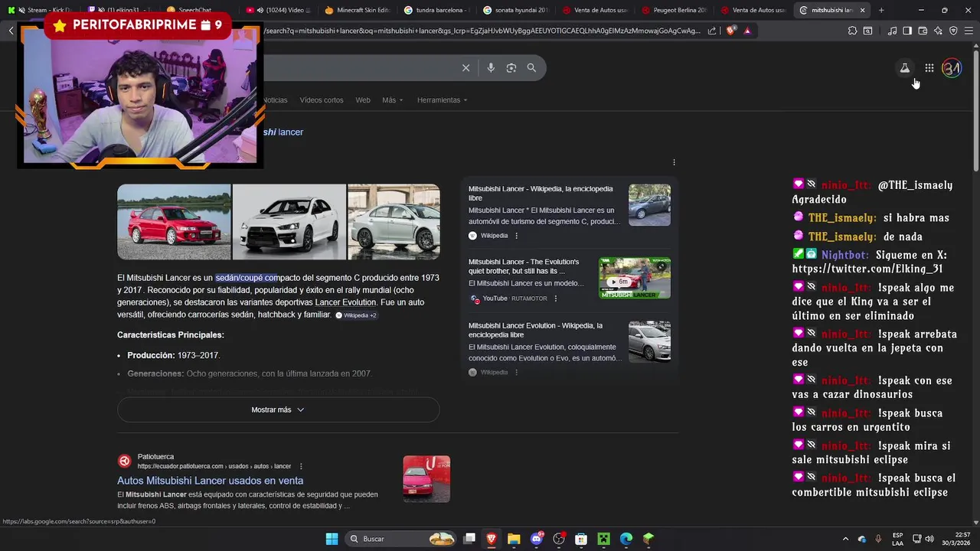Click the Patiotuerca result thumbnail
The height and width of the screenshot is (551, 980).
[x=426, y=479]
